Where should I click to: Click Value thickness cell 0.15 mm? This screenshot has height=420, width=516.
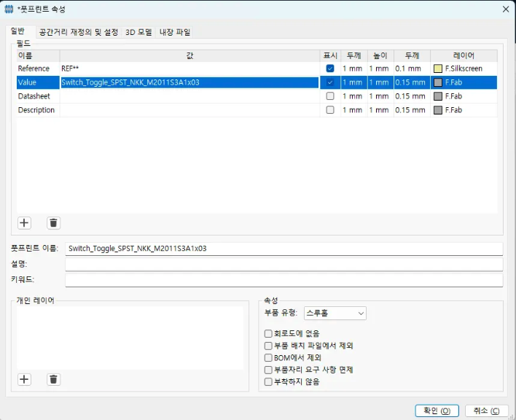pos(412,82)
